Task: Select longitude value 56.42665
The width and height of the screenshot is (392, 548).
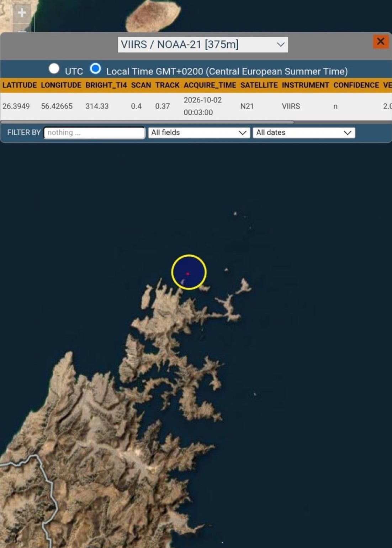Action: [x=57, y=106]
